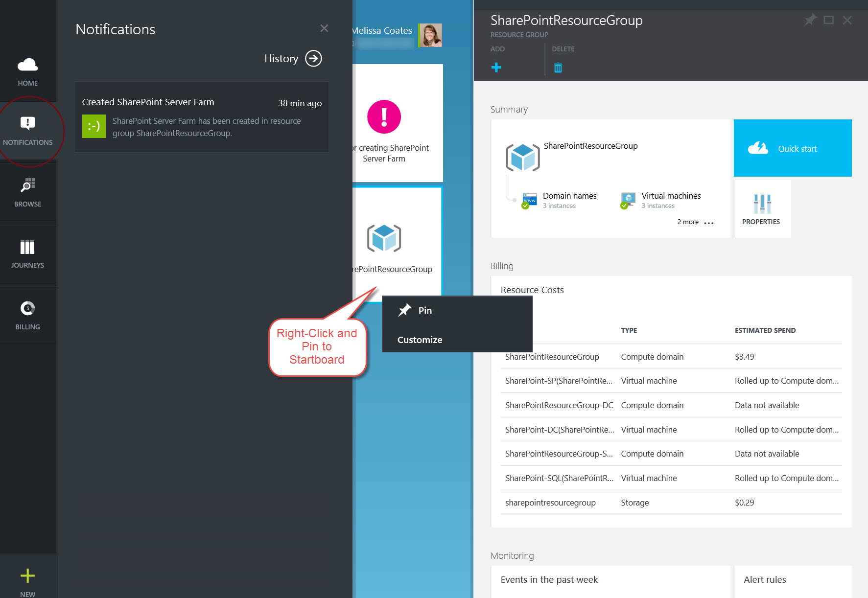Select SharePointResourceGroup Compute domain row

pos(671,357)
